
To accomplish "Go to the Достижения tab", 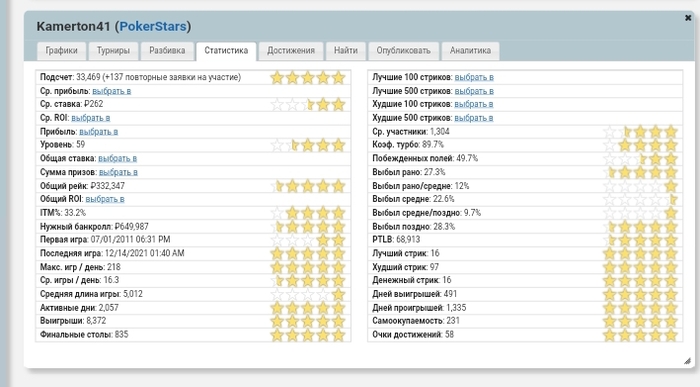I will click(x=291, y=51).
